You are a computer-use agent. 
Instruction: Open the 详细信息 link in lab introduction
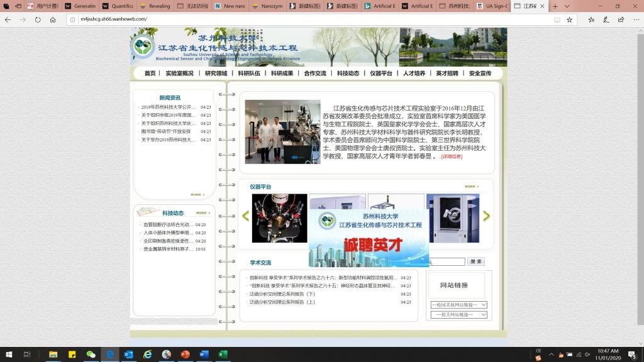click(x=451, y=156)
